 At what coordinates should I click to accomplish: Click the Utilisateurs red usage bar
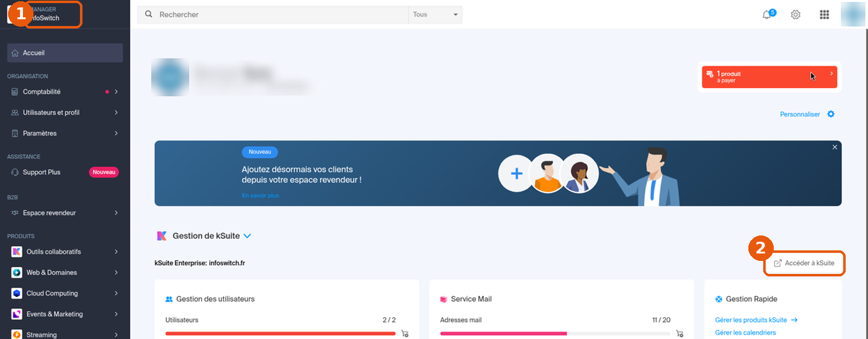(x=280, y=333)
